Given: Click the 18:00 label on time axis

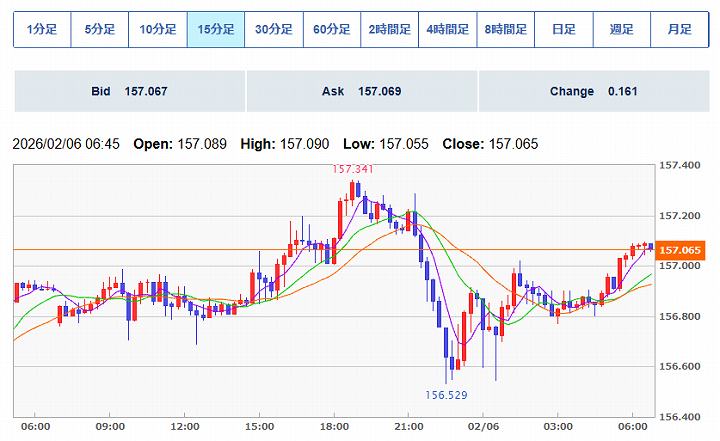Looking at the screenshot, I should pos(333,425).
